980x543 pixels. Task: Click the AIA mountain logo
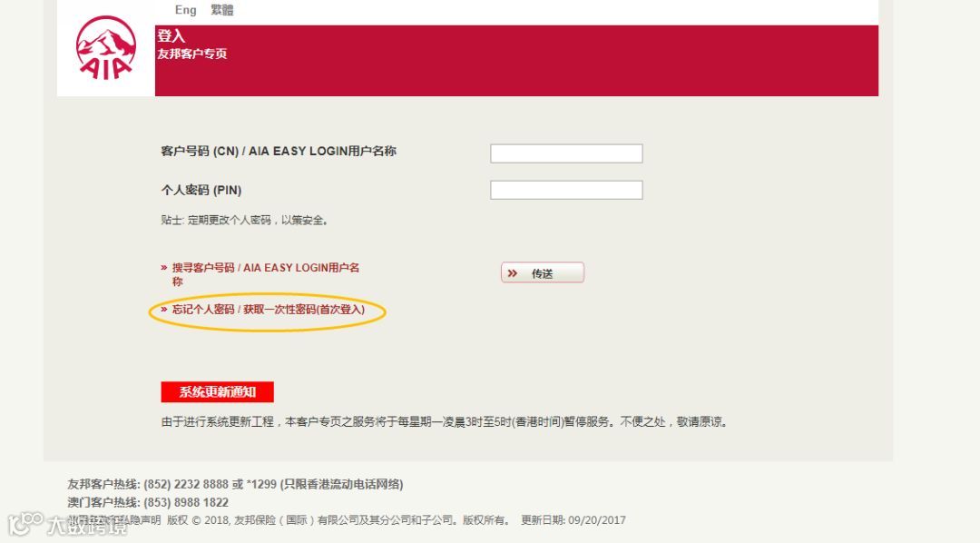[105, 48]
